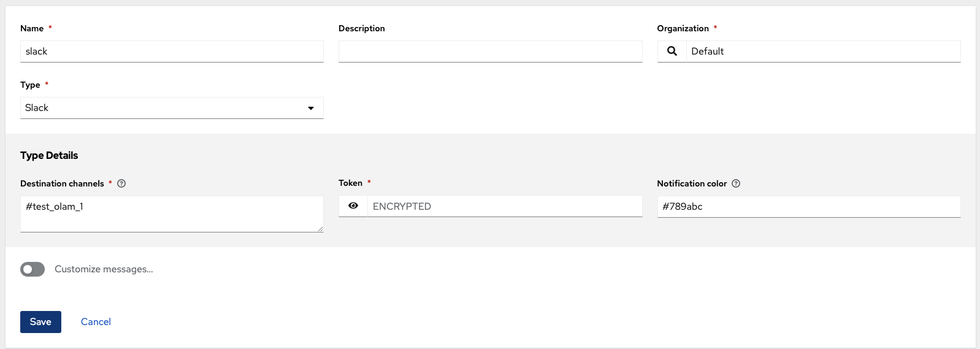Click the Cancel link

pos(96,322)
